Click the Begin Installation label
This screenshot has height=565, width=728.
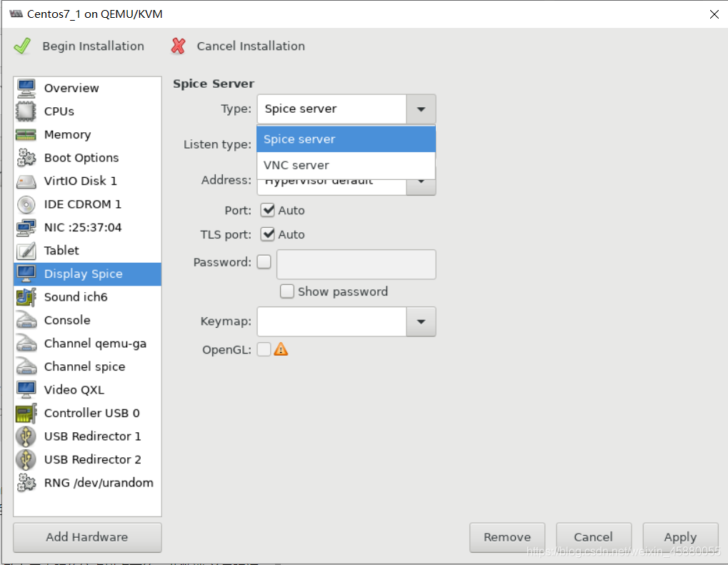coord(94,46)
